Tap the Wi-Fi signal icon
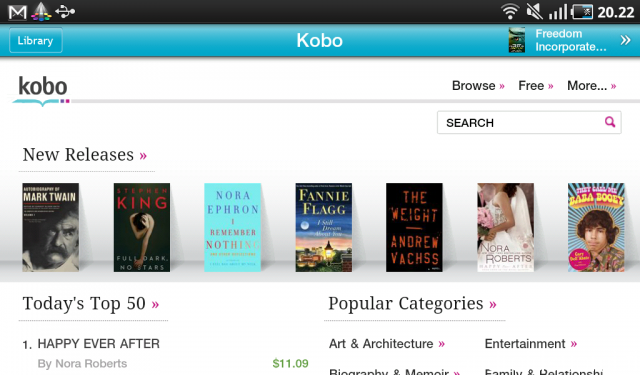The height and width of the screenshot is (375, 640). click(510, 12)
